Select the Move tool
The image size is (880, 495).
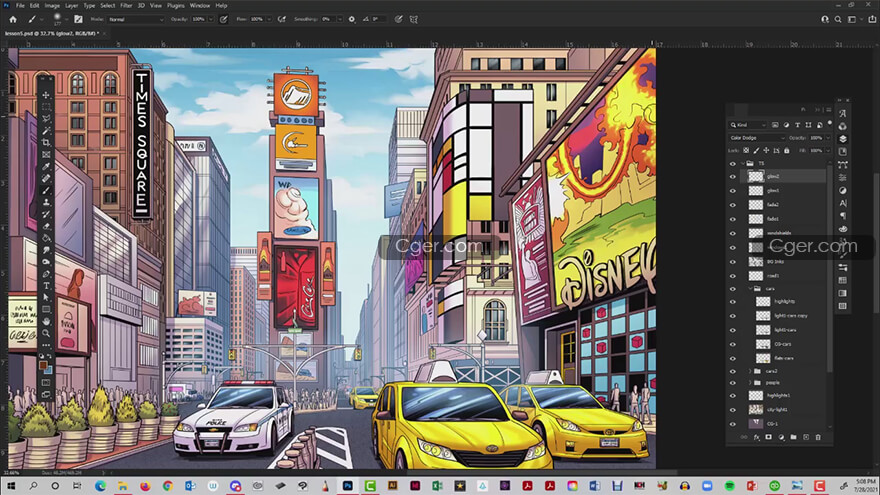pos(46,95)
